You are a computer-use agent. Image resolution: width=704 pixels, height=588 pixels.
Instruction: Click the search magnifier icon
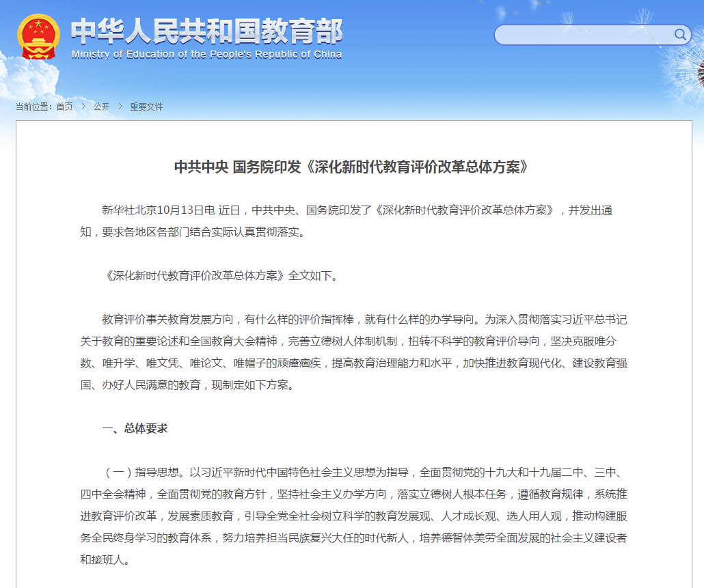[680, 35]
